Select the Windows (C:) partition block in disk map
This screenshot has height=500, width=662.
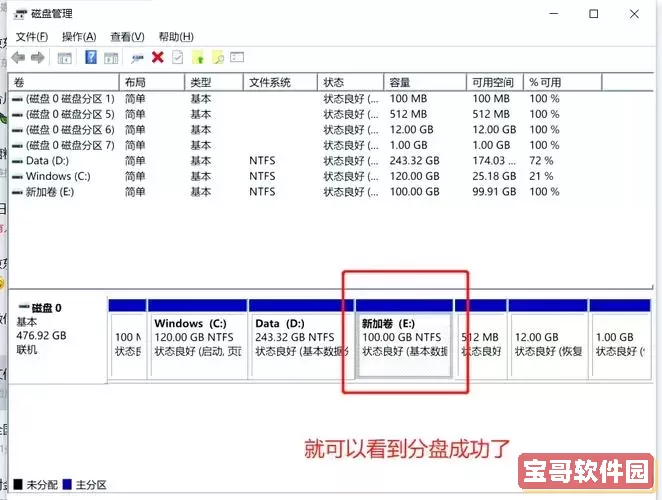coord(198,338)
